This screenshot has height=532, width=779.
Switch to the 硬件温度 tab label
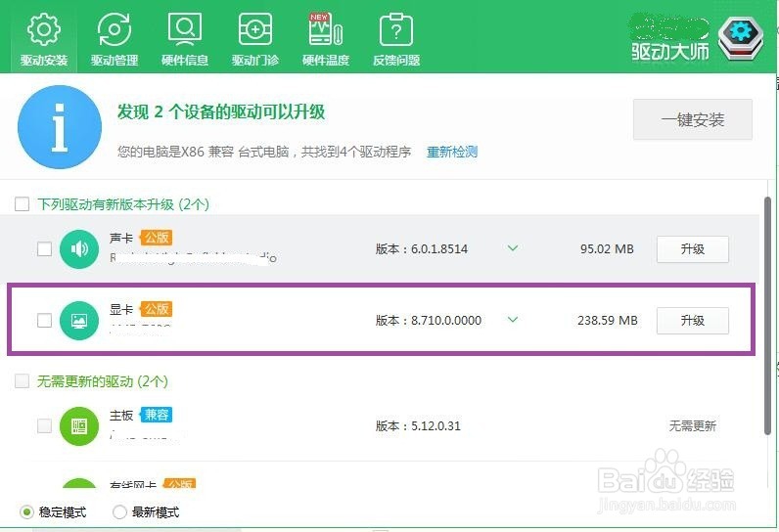326,61
